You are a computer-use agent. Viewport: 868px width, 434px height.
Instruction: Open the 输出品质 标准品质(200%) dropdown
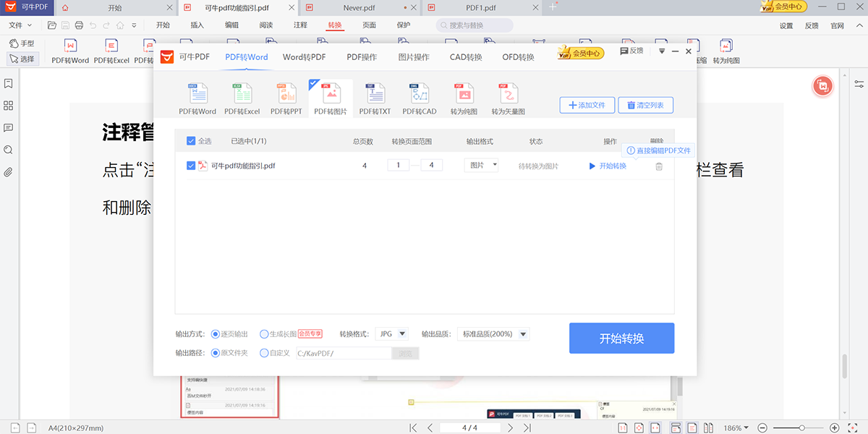495,334
